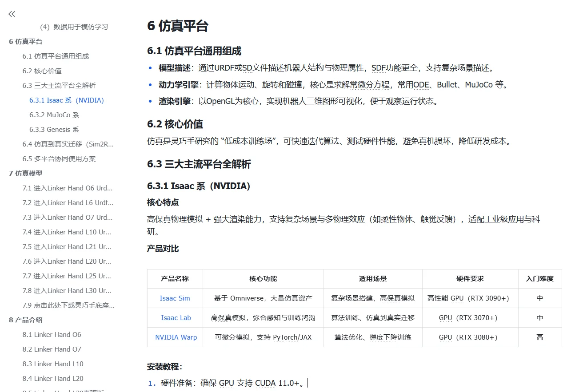The image size is (575, 392).
Task: Click the '安装教程:' subheading
Action: click(x=165, y=367)
